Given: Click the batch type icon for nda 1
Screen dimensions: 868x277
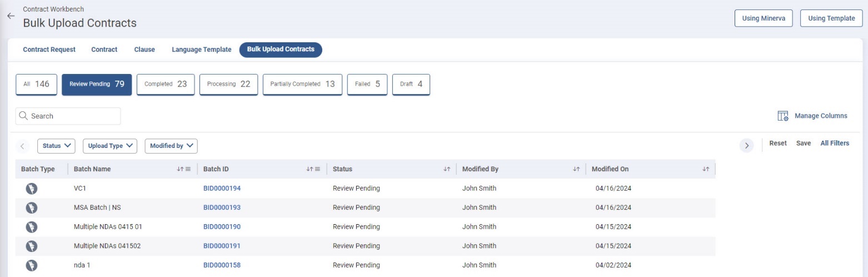Looking at the screenshot, I should [x=32, y=265].
